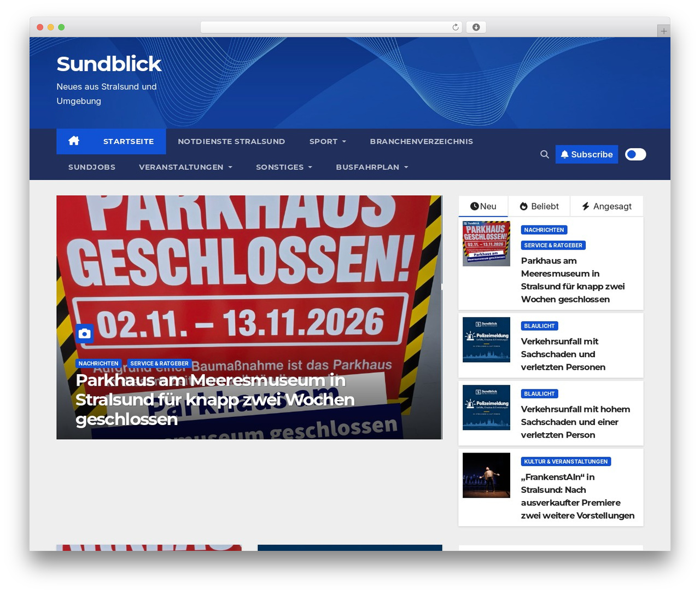Expand the Sport dropdown menu
Viewport: 700px width, 593px height.
pyautogui.click(x=328, y=141)
